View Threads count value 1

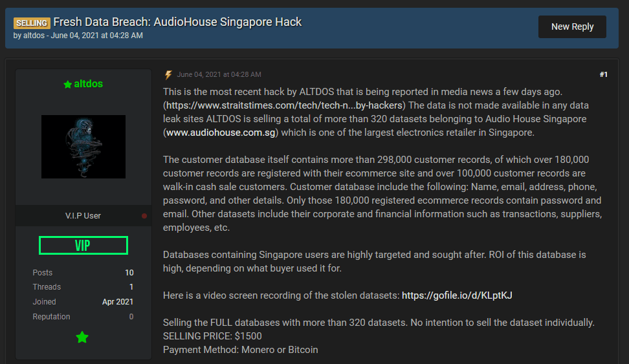click(x=131, y=287)
